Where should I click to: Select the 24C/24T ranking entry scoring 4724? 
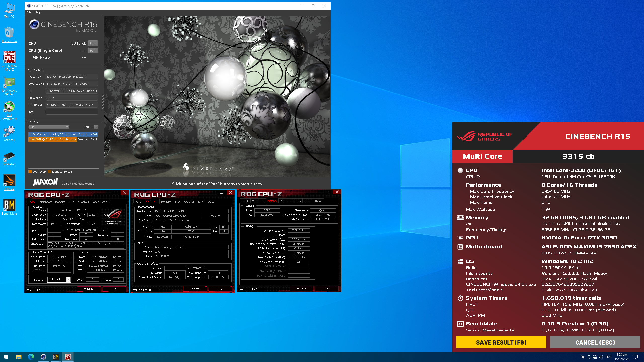pos(63,134)
